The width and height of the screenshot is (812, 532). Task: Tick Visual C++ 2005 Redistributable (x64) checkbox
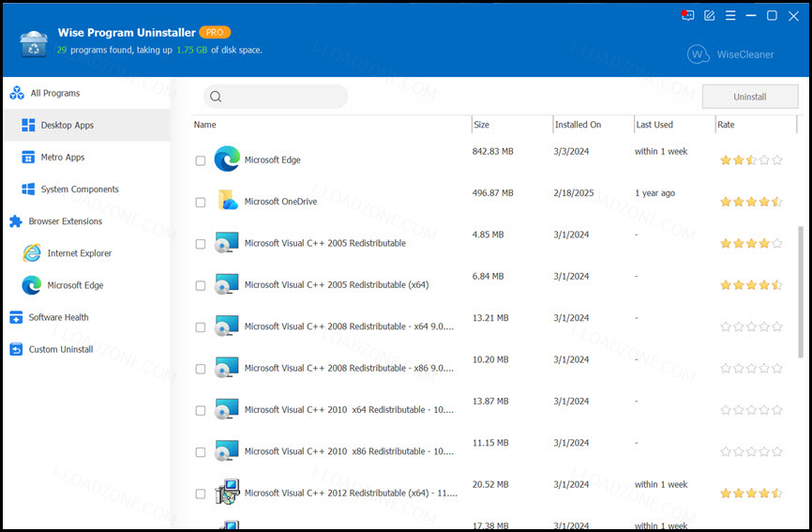click(x=201, y=285)
